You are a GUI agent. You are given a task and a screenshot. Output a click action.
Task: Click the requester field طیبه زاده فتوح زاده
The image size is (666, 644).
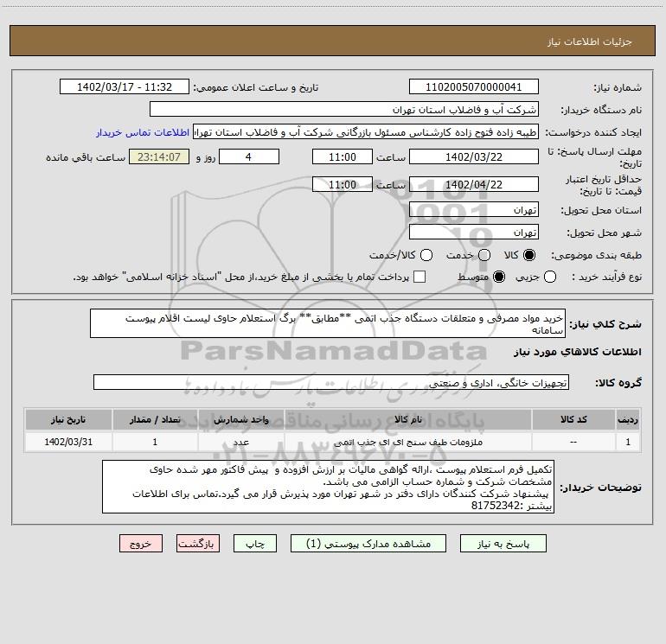366,132
